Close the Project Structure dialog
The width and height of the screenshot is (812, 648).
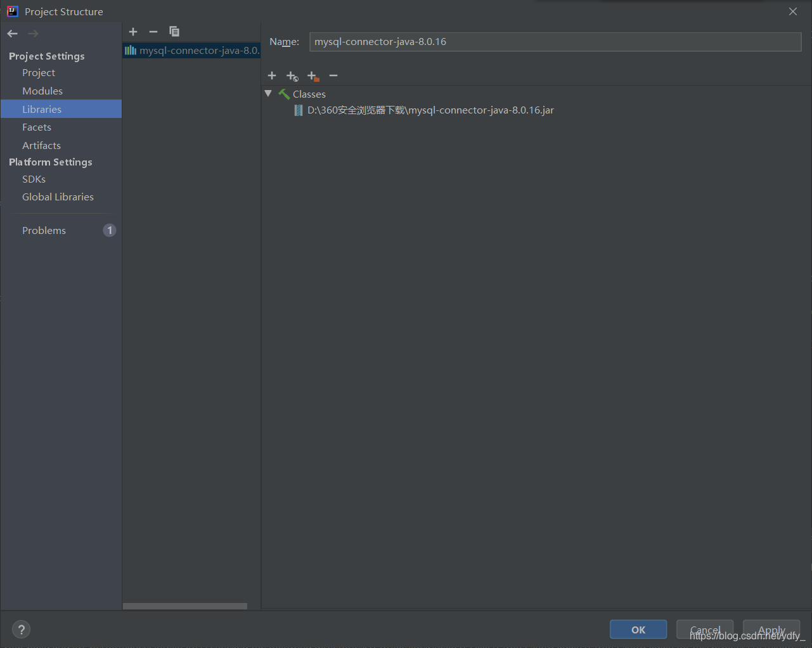point(793,11)
